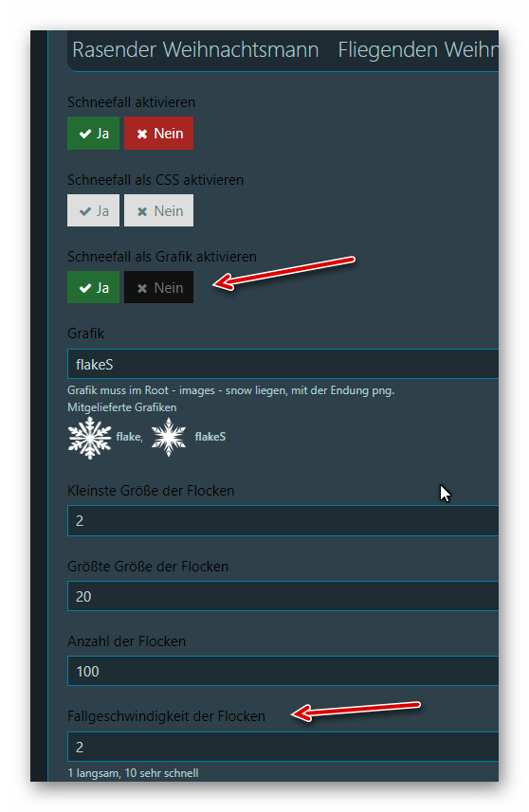Image resolution: width=529 pixels, height=812 pixels.
Task: Focus the Kleinste Größe der Flocken field
Action: [x=283, y=520]
